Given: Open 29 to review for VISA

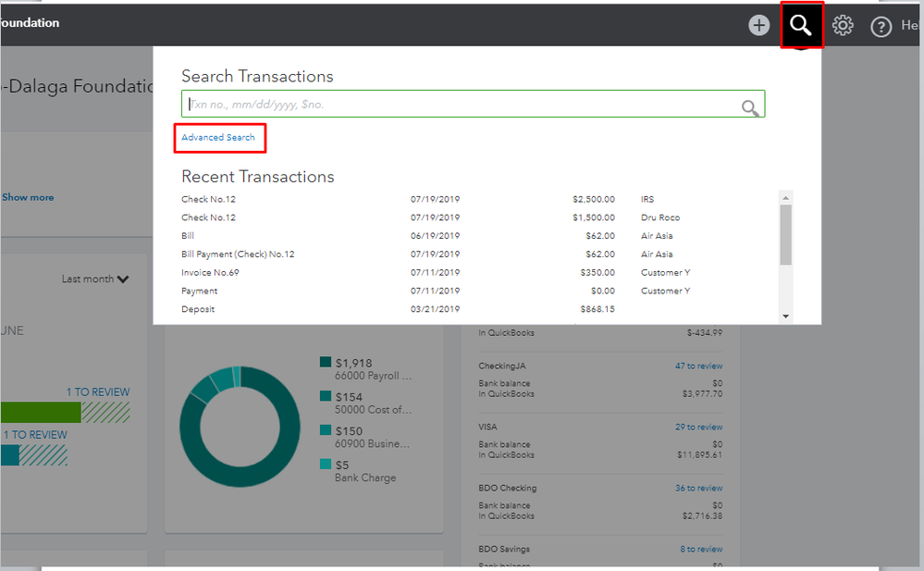Looking at the screenshot, I should tap(699, 427).
